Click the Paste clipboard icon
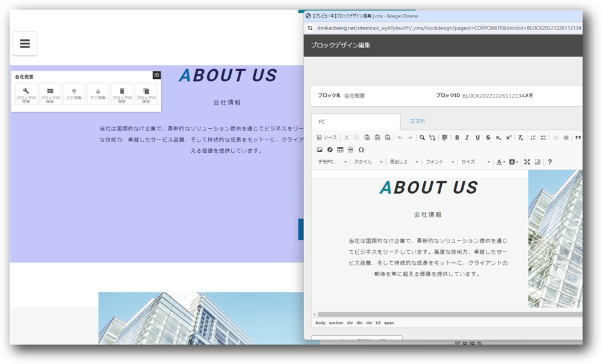The image size is (602, 364). (x=367, y=138)
